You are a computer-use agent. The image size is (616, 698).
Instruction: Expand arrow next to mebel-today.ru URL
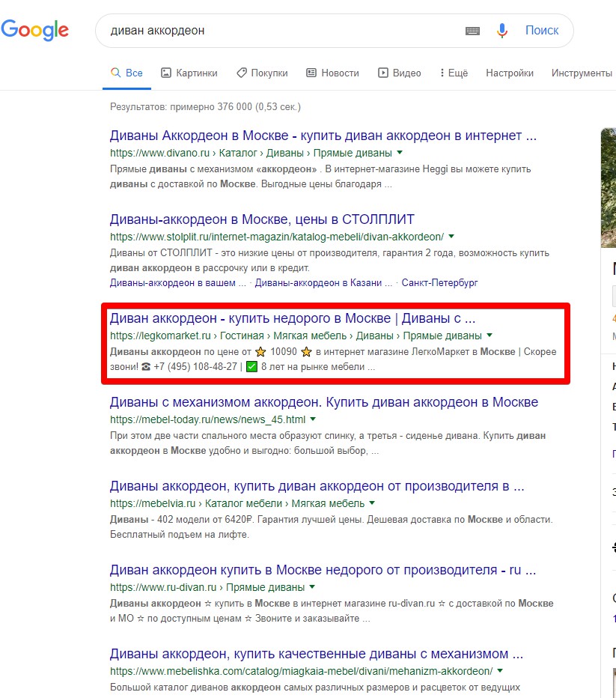(x=313, y=419)
